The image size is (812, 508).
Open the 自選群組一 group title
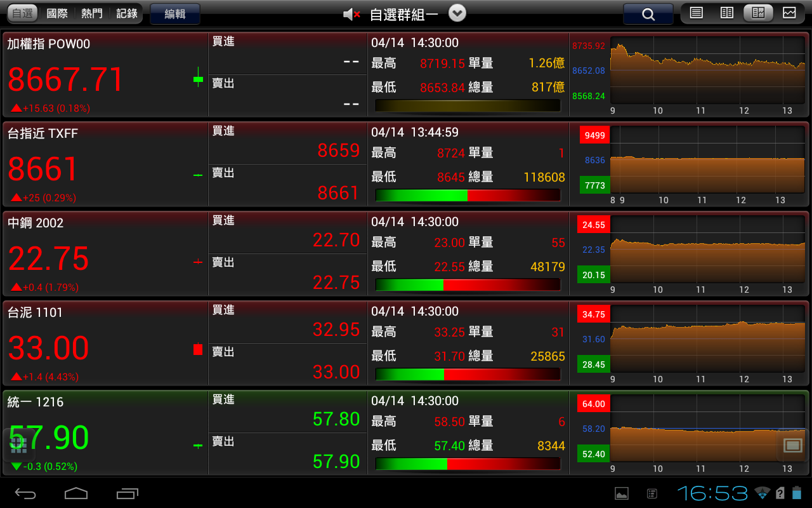tap(404, 14)
